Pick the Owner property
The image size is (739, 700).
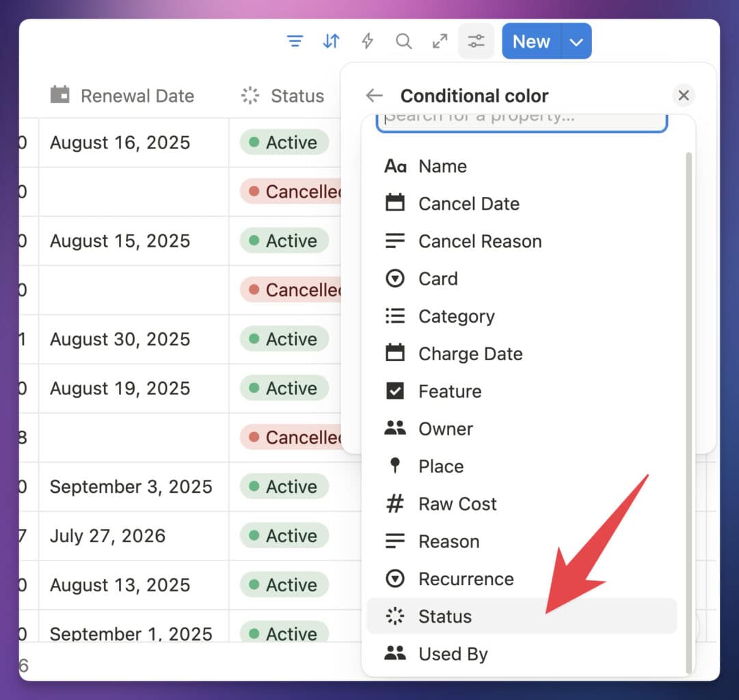pyautogui.click(x=522, y=429)
